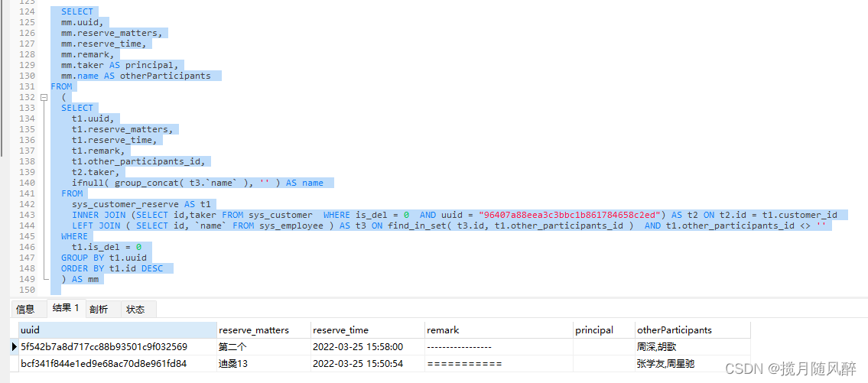868x383 pixels.
Task: Place cursor on 'GROUP BY t1.uuid'
Action: point(103,258)
